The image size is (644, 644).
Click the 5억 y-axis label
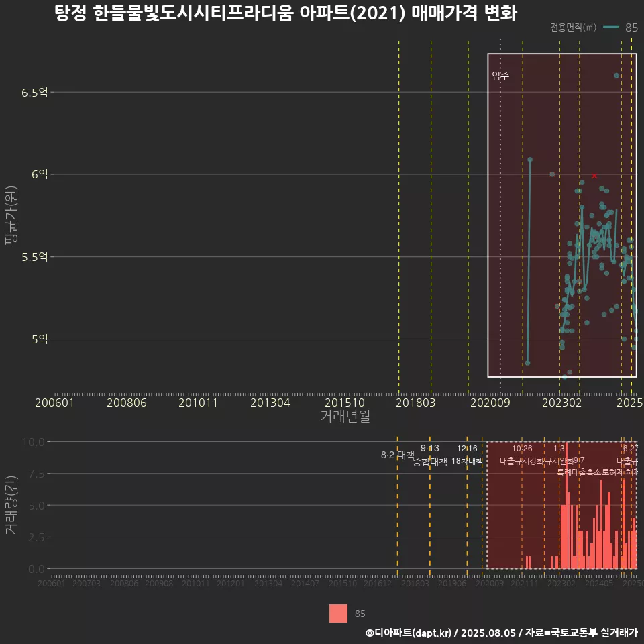[40, 339]
